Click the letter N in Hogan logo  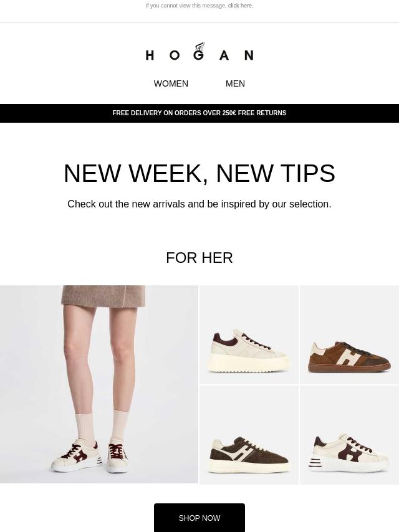(249, 55)
